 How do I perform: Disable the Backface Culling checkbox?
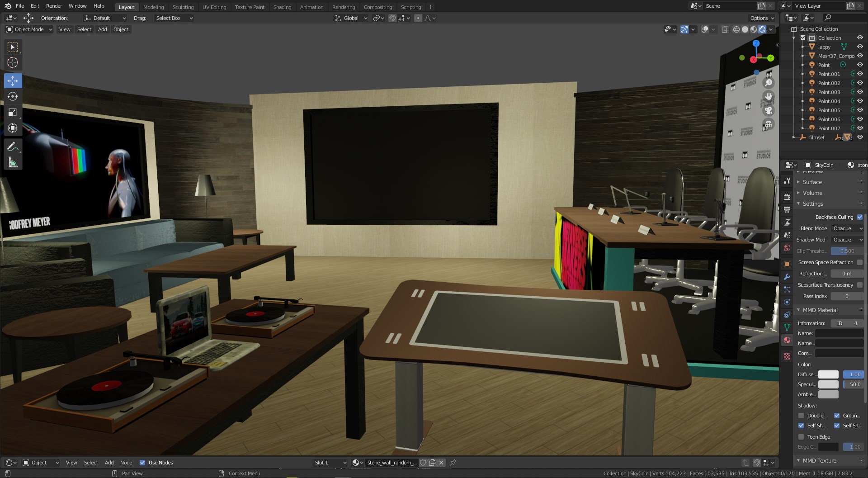pos(860,217)
